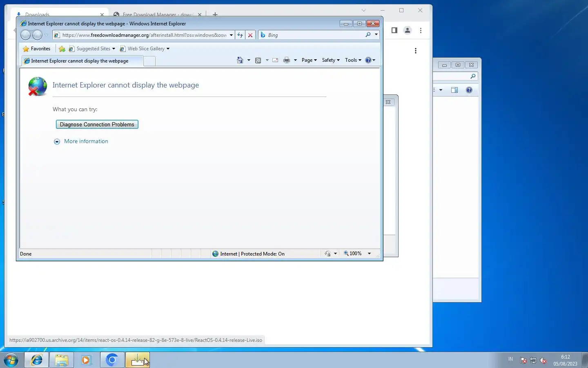This screenshot has width=588, height=368.
Task: Open the Safety menu
Action: [331, 60]
